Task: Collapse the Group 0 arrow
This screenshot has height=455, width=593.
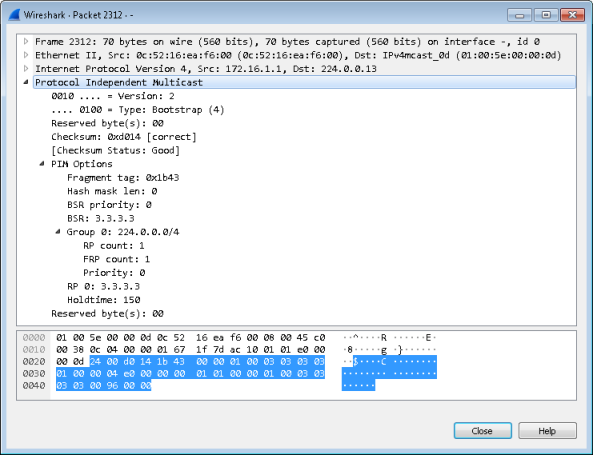Action: point(58,231)
